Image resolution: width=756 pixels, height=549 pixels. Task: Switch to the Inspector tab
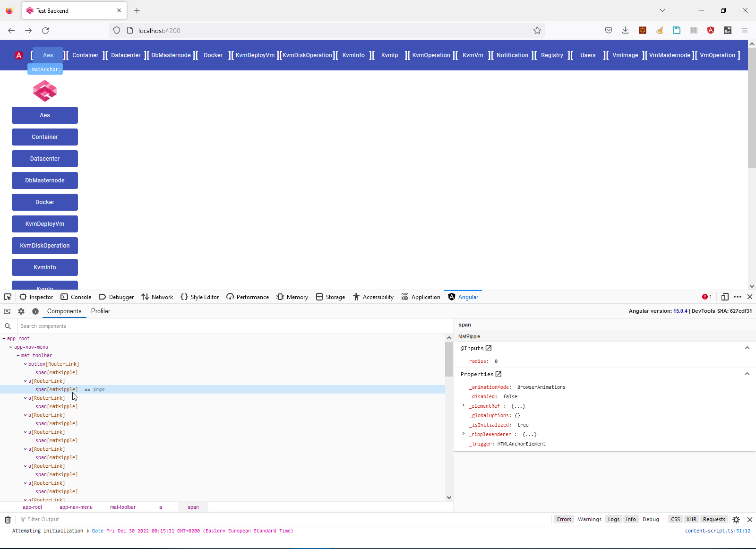[36, 297]
